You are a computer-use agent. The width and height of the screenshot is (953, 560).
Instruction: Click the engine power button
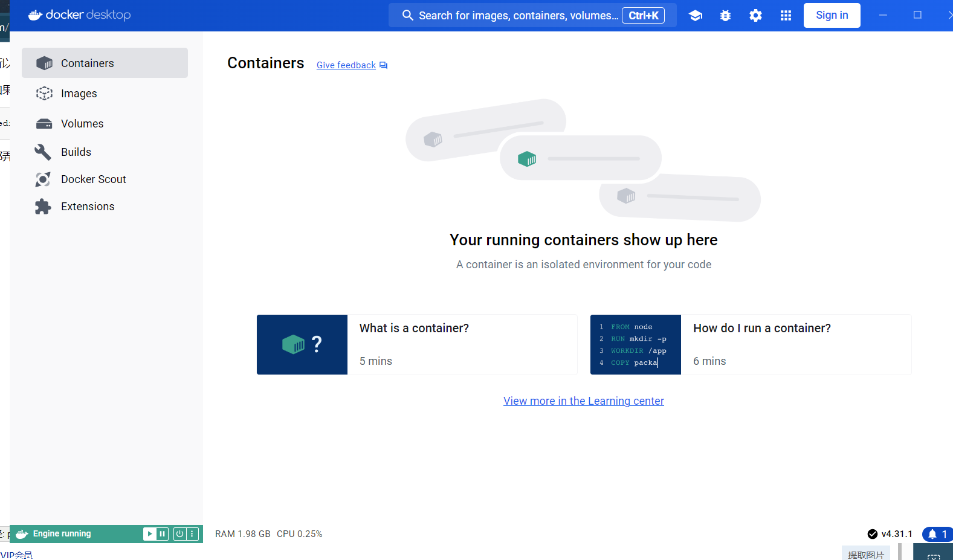point(179,534)
